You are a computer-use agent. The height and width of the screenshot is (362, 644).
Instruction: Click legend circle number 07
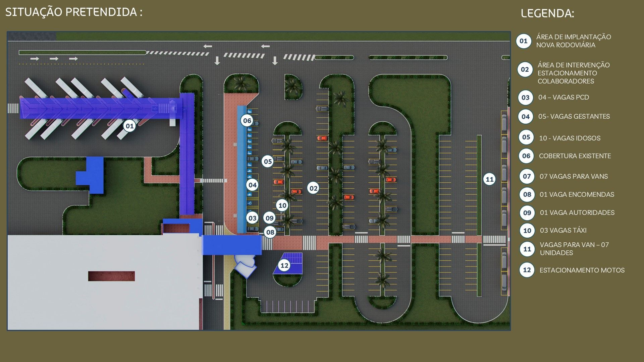click(x=527, y=176)
